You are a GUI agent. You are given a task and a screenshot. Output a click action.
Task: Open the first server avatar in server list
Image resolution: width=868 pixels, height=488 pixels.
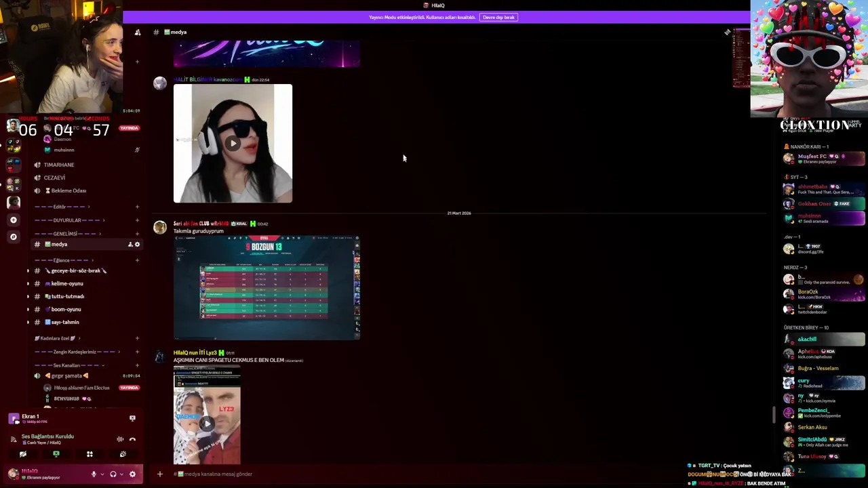tap(14, 126)
